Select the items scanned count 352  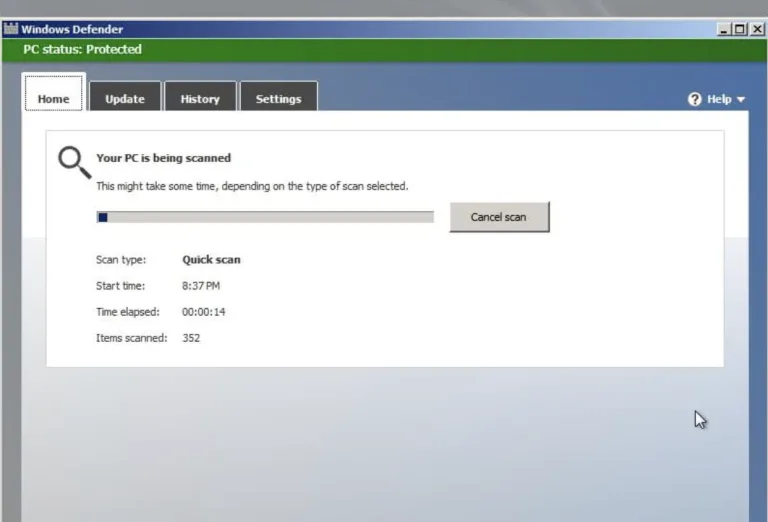pyautogui.click(x=191, y=338)
